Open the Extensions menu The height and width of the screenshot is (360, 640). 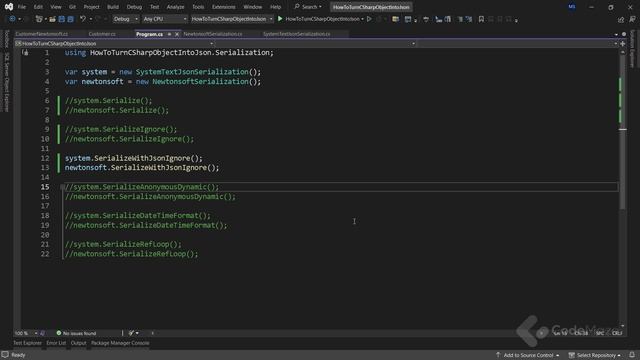(223, 7)
